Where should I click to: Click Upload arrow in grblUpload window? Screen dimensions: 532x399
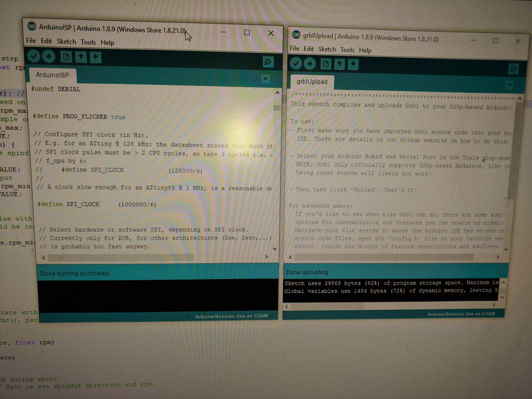310,64
